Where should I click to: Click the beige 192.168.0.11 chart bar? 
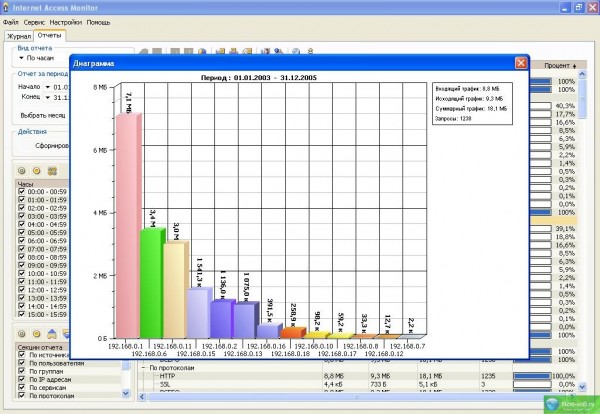pos(176,289)
